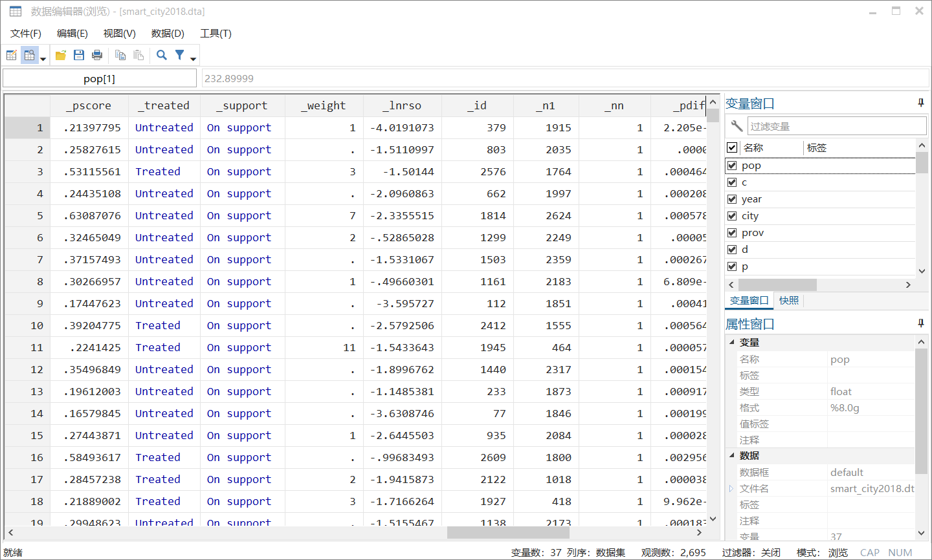Uncheck the p variable checkbox

point(732,266)
